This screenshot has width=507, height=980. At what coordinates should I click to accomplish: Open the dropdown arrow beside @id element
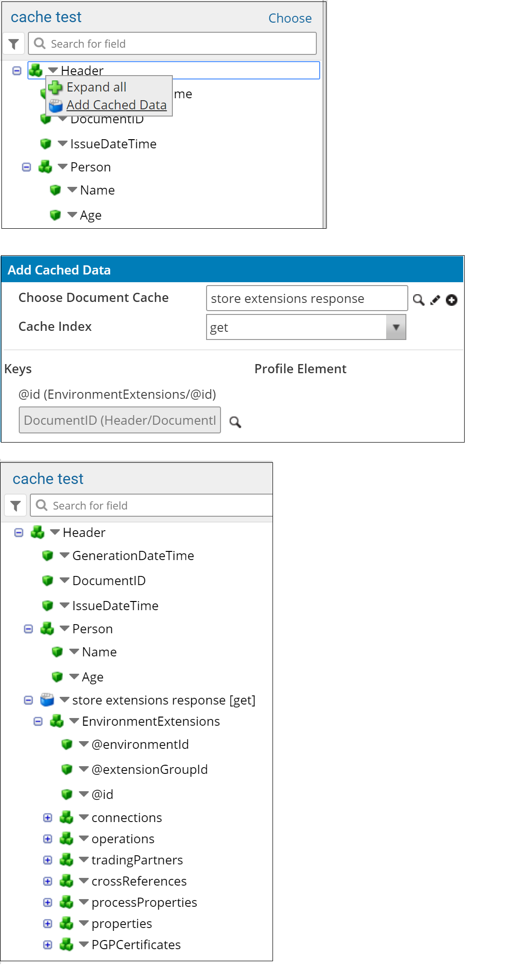(x=84, y=794)
